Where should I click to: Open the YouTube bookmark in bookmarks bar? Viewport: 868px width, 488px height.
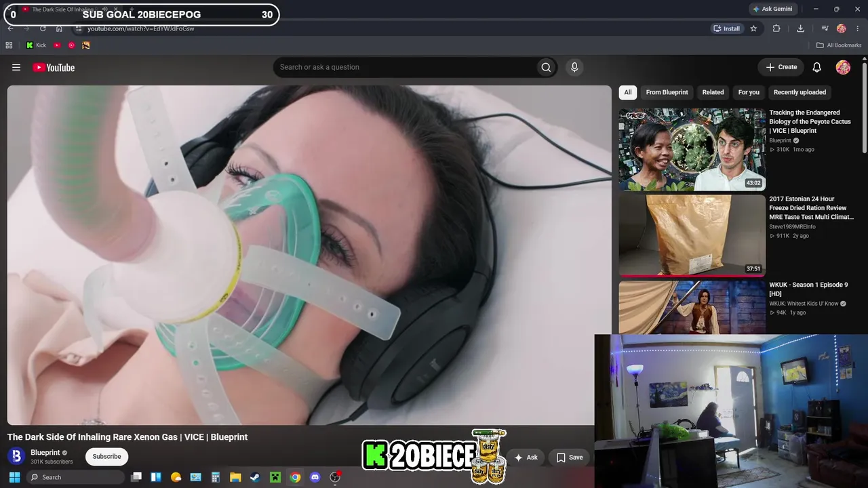tap(57, 45)
